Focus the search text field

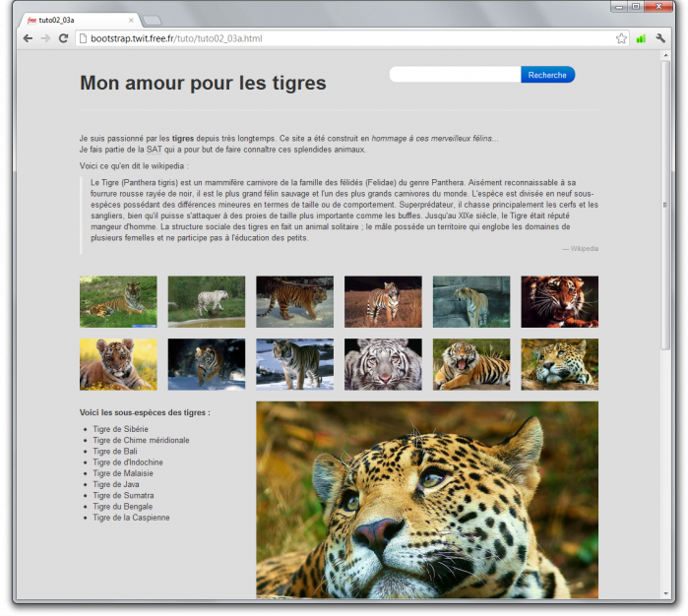[455, 75]
